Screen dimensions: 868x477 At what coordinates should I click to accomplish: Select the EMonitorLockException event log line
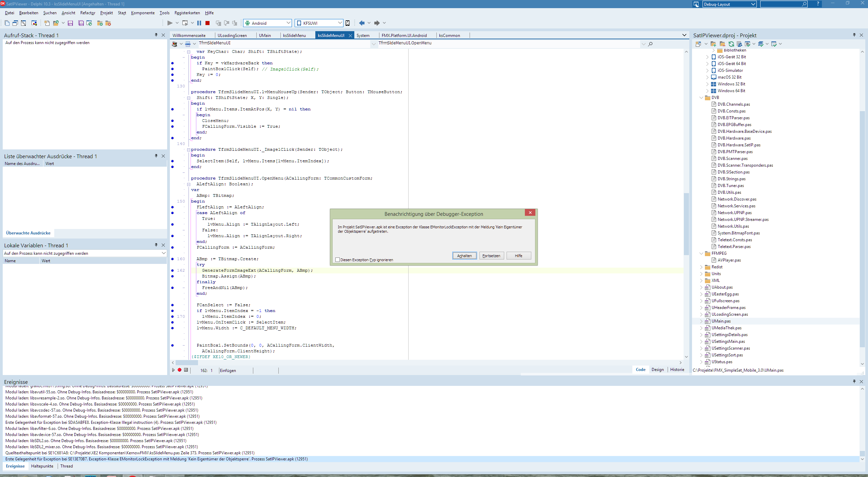click(x=431, y=459)
